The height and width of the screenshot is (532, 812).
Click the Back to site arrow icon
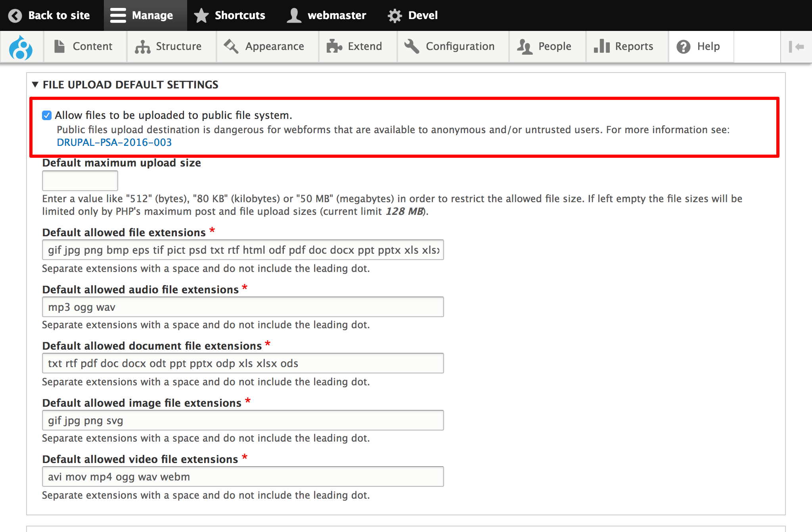coord(15,15)
